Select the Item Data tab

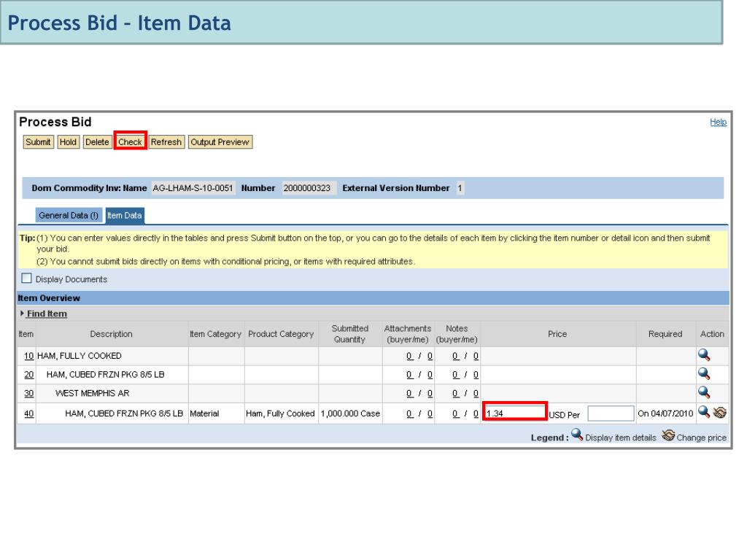click(x=125, y=216)
